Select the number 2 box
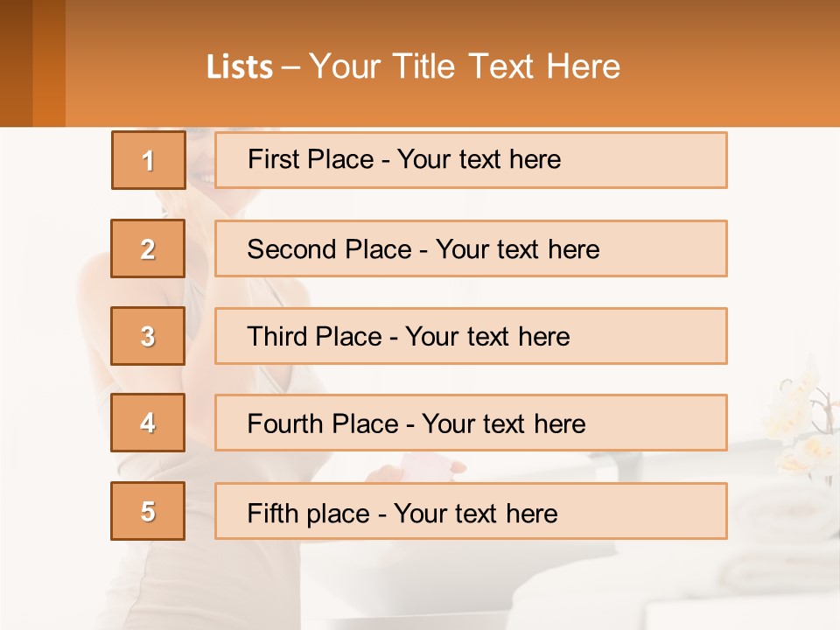Screen dimensions: 840x630 tap(148, 248)
